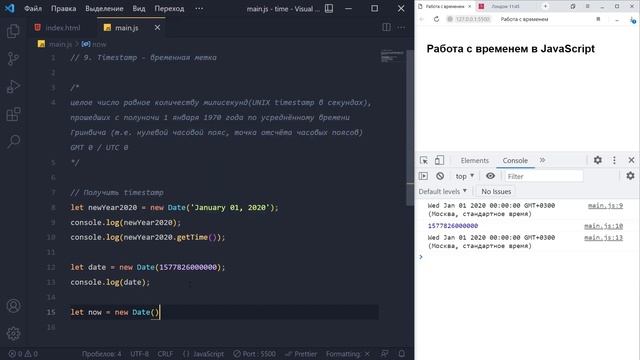Open the Правка menu
The height and width of the screenshot is (360, 640).
(63, 8)
